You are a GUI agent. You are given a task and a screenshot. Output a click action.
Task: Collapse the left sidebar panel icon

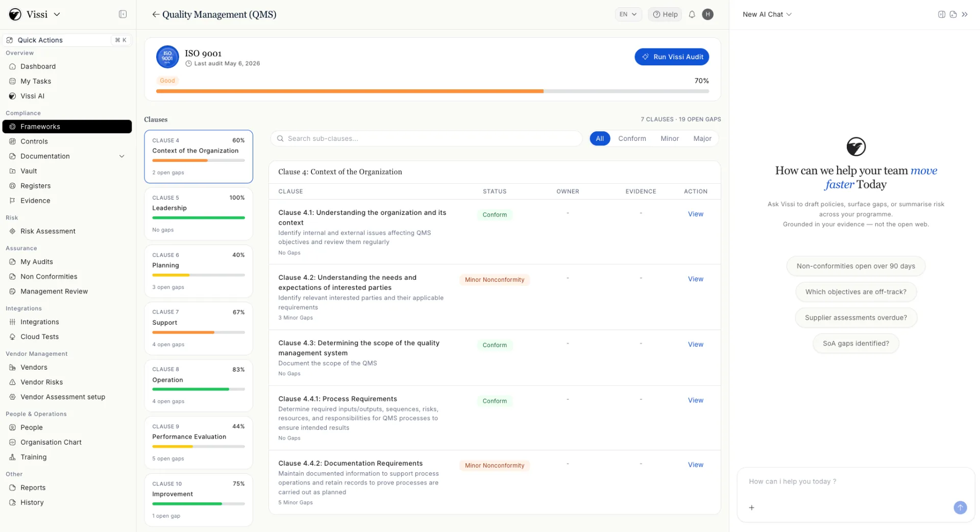tap(122, 14)
